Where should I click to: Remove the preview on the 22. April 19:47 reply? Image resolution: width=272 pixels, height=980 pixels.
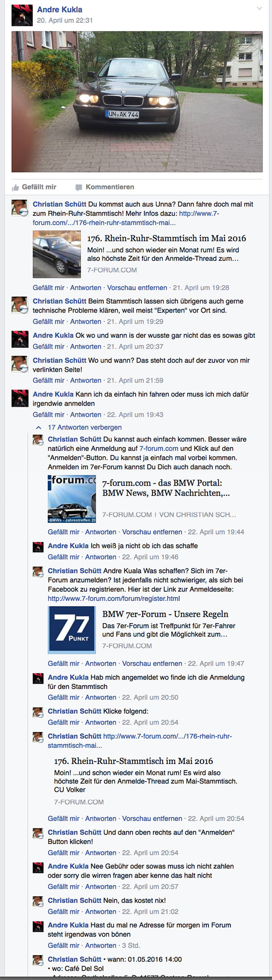(152, 664)
